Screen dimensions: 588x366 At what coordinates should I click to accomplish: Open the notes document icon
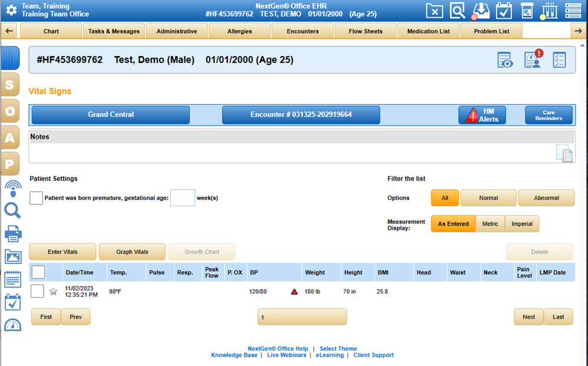pos(564,154)
